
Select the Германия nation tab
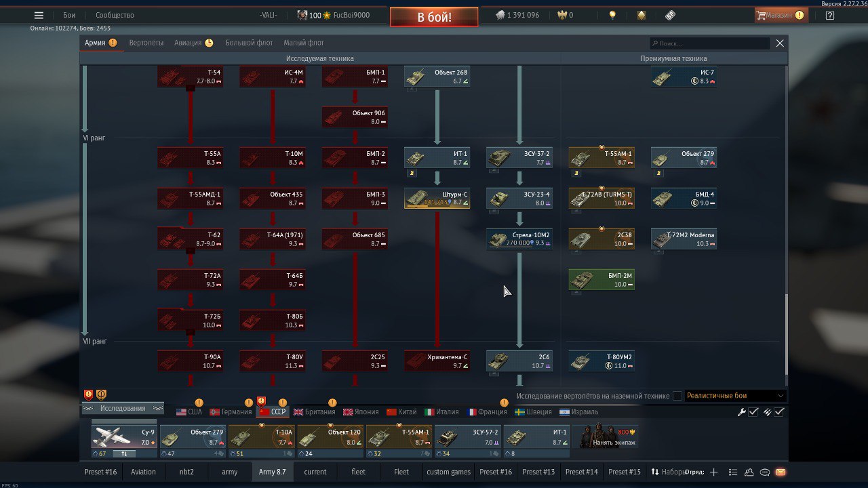tap(231, 411)
